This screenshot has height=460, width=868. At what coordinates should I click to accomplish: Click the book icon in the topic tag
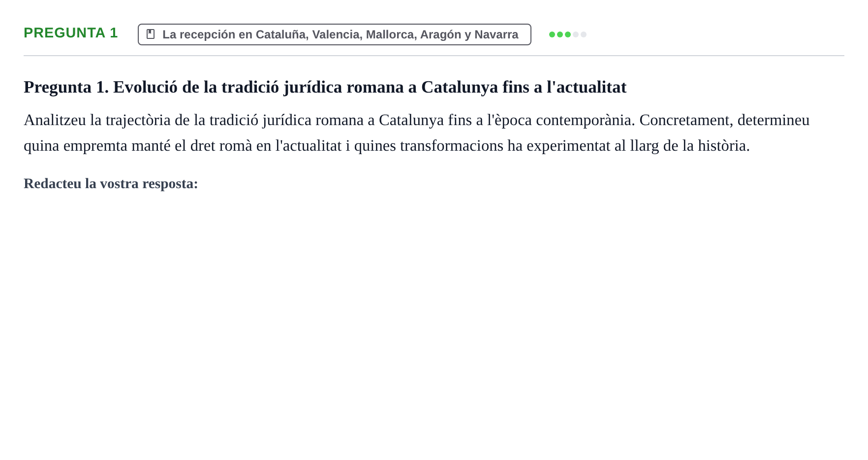(151, 34)
